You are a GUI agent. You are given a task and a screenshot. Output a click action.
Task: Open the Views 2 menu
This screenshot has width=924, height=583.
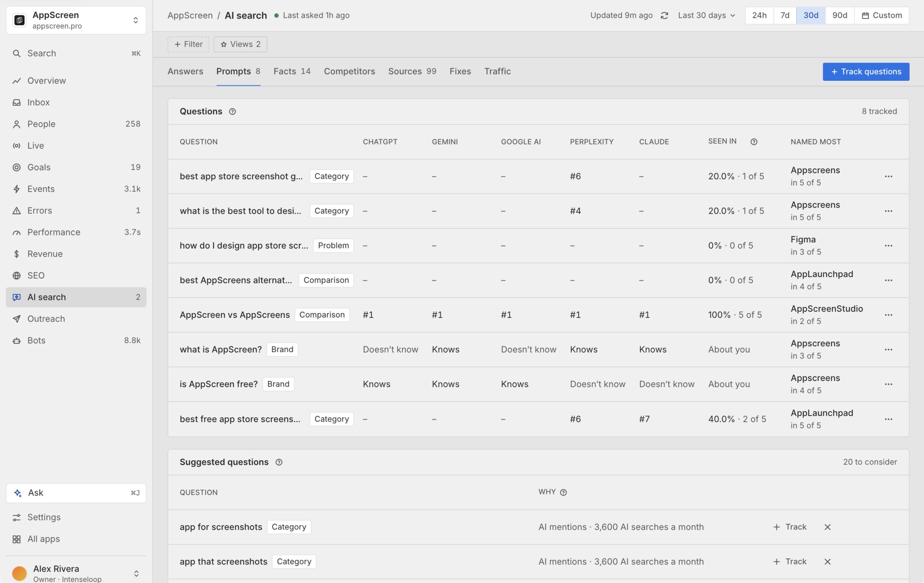pyautogui.click(x=240, y=45)
